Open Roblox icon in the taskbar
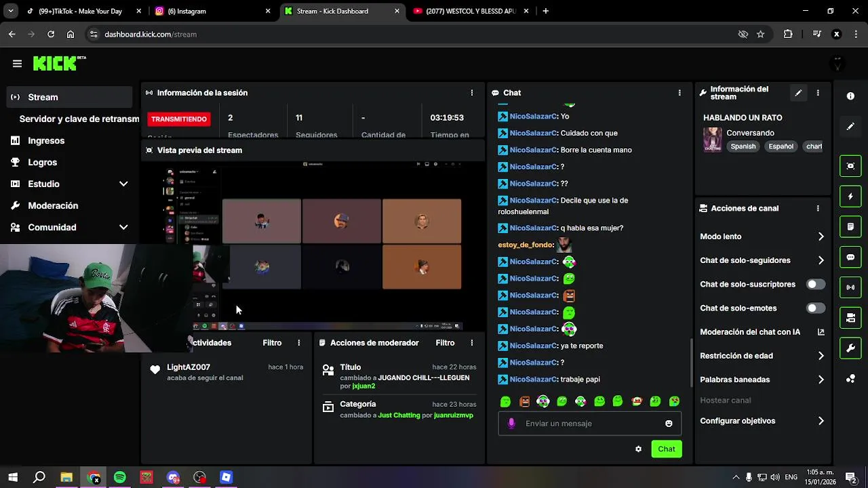868x488 pixels. click(x=226, y=478)
